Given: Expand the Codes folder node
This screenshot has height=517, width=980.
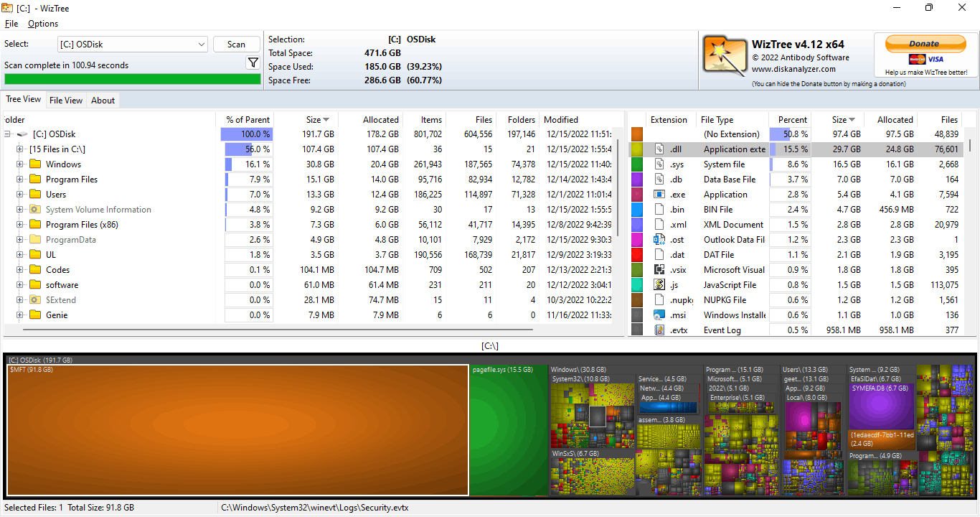Looking at the screenshot, I should coord(20,270).
